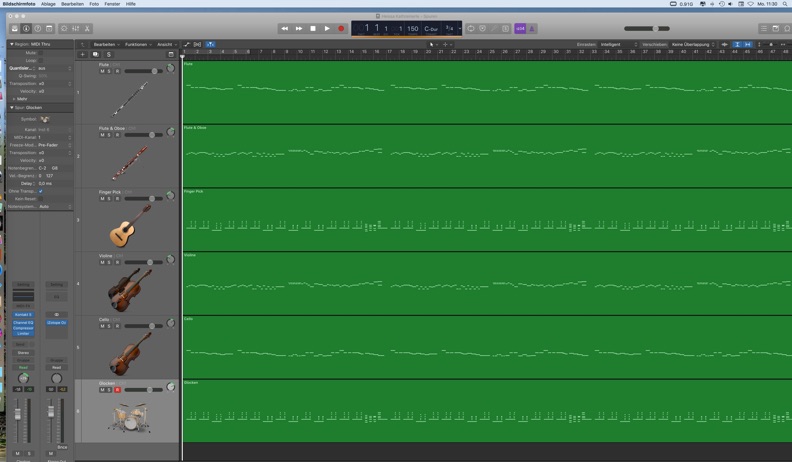Open the Ansicht menu
Screen dimensions: 792x462
point(167,44)
